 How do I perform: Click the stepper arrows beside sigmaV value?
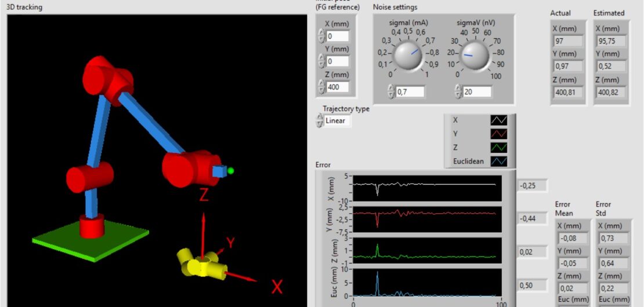pyautogui.click(x=458, y=92)
